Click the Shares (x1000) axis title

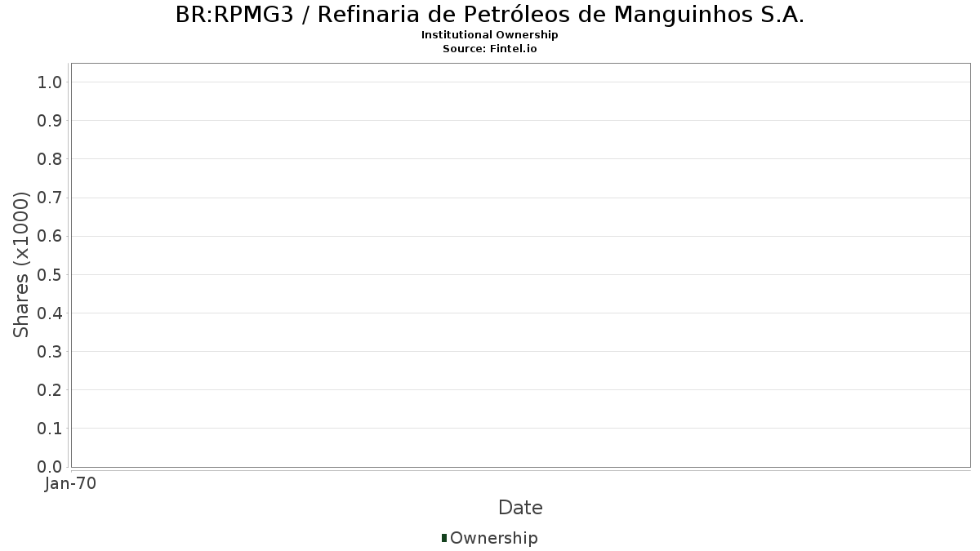[21, 264]
